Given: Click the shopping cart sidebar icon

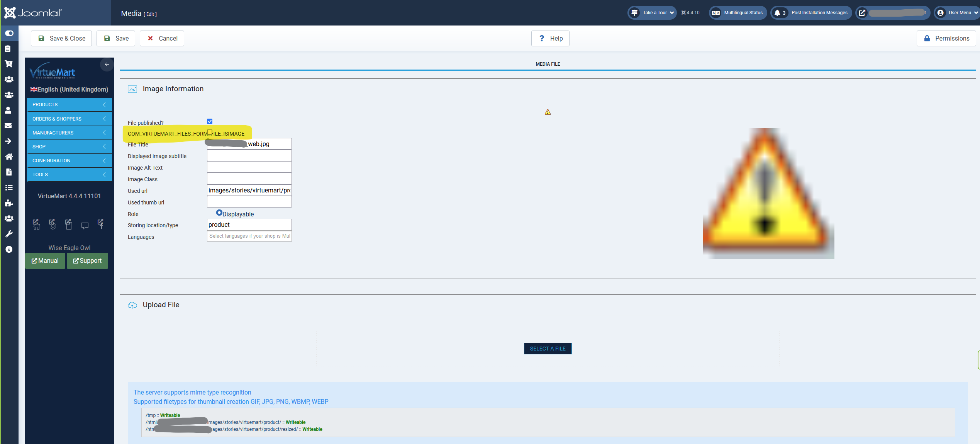Looking at the screenshot, I should pyautogui.click(x=8, y=64).
